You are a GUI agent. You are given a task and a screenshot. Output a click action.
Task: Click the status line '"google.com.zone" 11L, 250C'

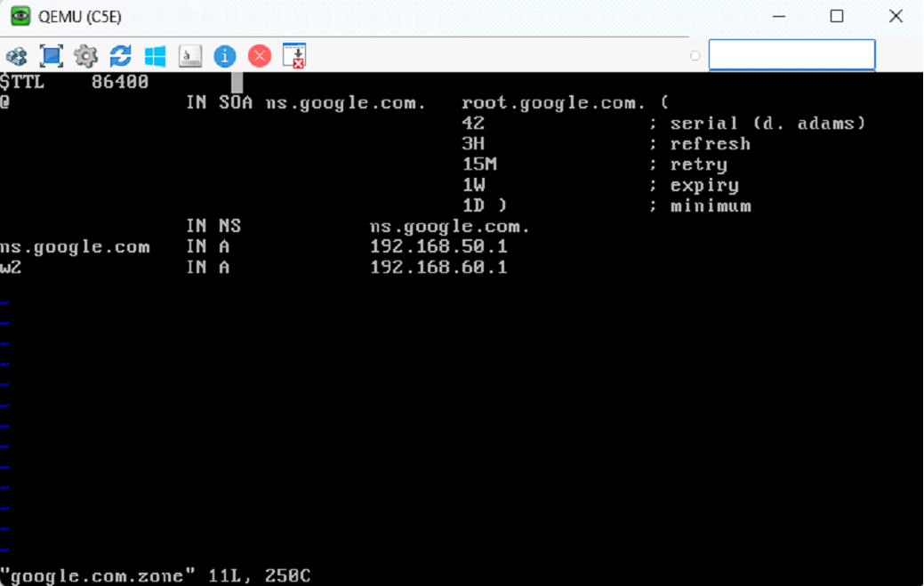(x=155, y=576)
